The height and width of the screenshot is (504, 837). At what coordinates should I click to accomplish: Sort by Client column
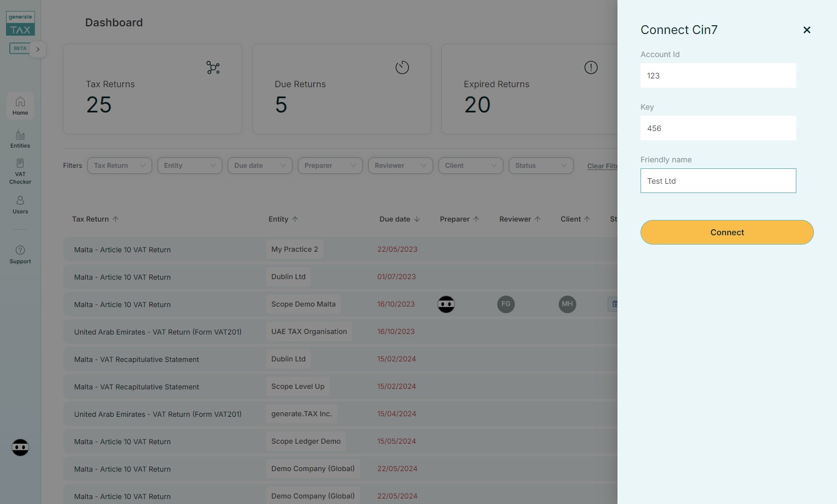click(575, 219)
